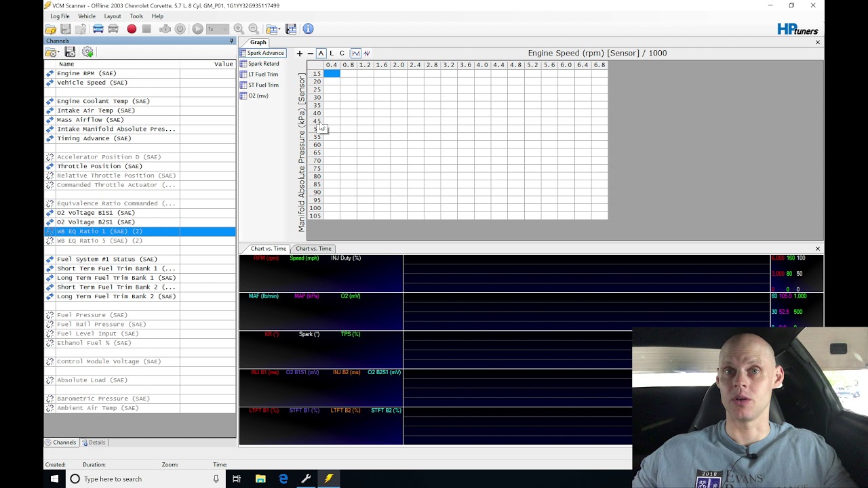This screenshot has width=868, height=488.
Task: Close the Graph panel
Action: coord(818,42)
